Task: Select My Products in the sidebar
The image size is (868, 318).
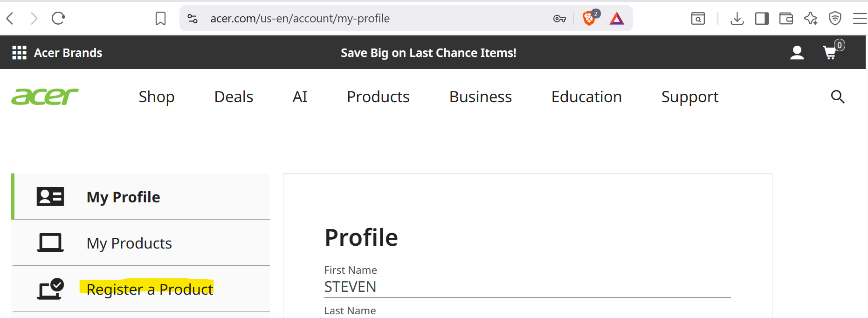Action: click(129, 243)
